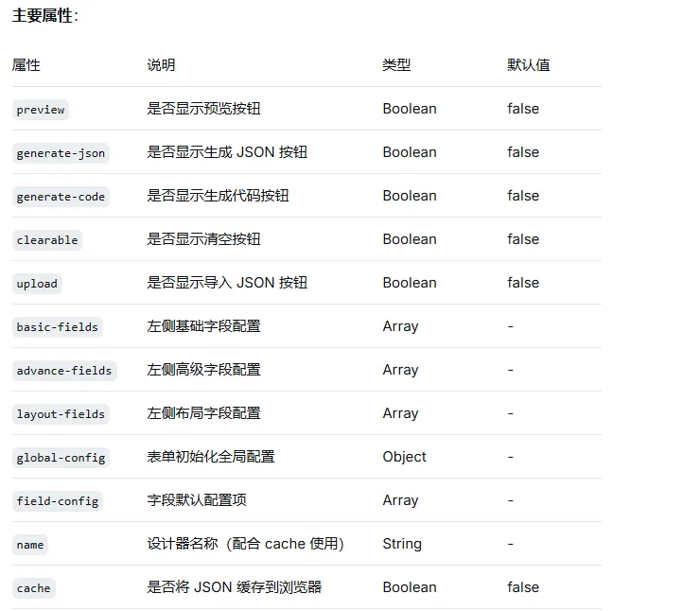Select the field-config attribute tag
700x611 pixels.
coord(58,501)
